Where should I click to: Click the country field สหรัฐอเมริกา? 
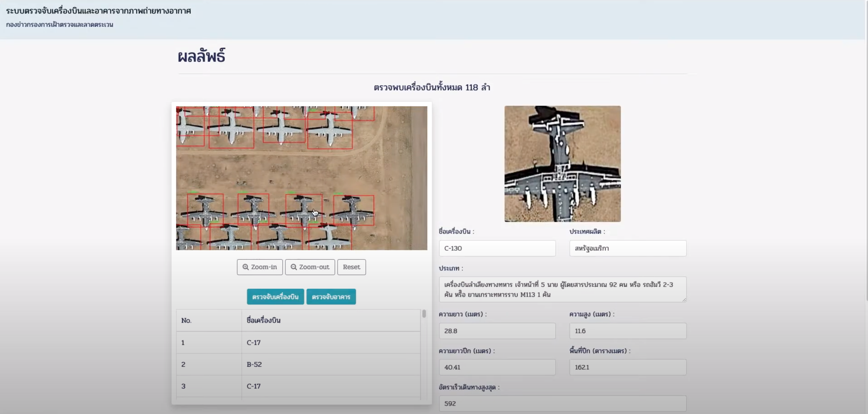(x=628, y=248)
